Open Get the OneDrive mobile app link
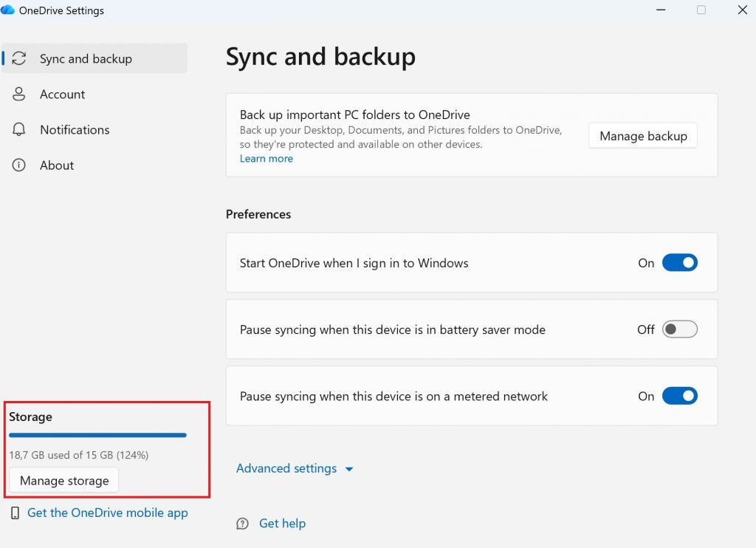The image size is (756, 548). coord(108,513)
